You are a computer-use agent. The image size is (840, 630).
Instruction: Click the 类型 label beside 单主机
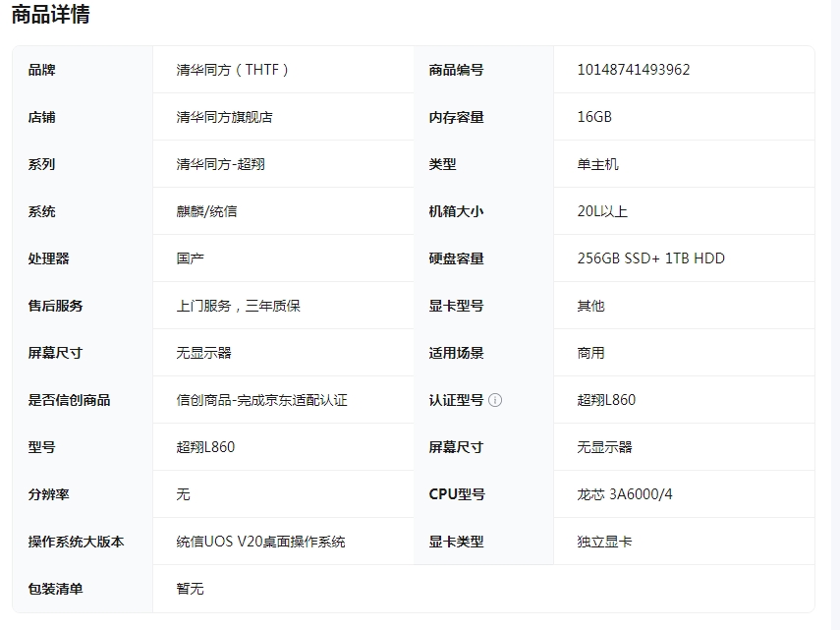[442, 164]
